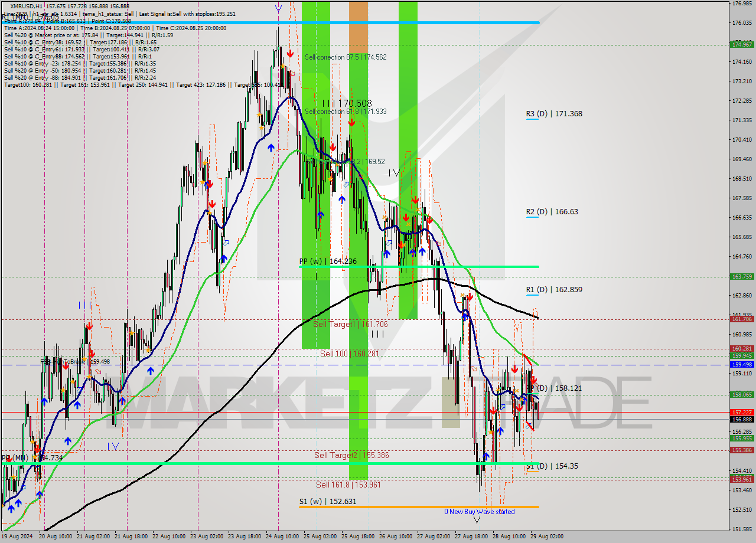Click the green 174.967 price tag on axis

click(x=742, y=45)
